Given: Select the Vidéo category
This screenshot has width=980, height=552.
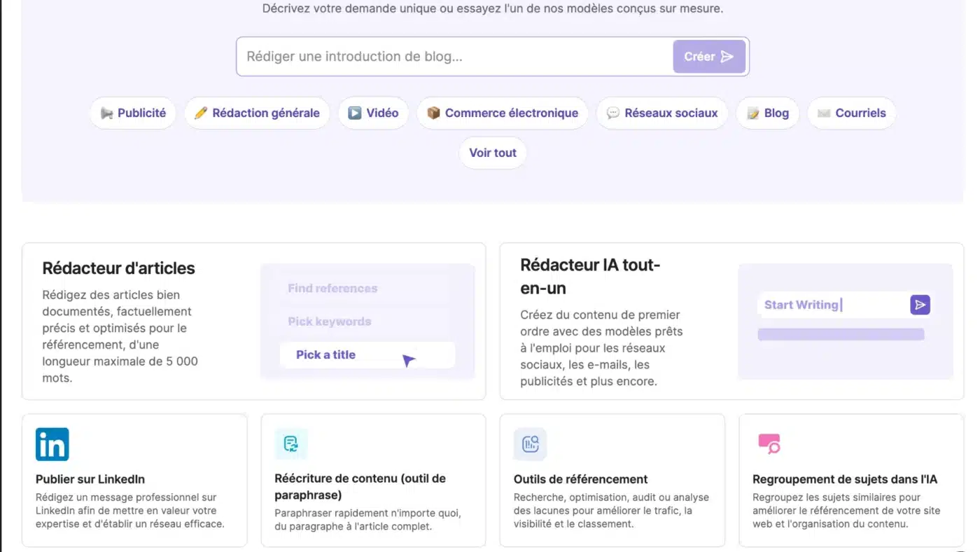Looking at the screenshot, I should pos(373,113).
